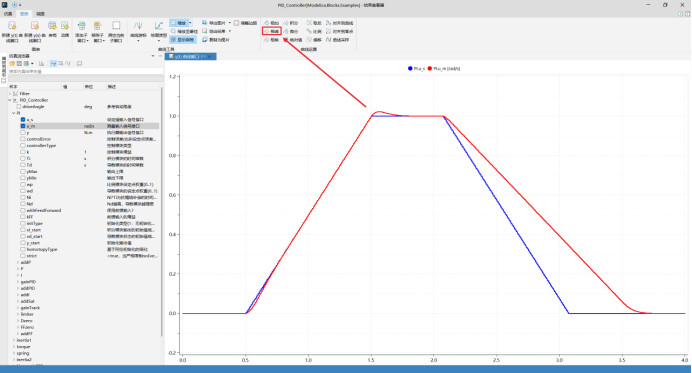Check the driveAngle variable checkbox
This screenshot has width=692, height=373.
click(x=19, y=107)
